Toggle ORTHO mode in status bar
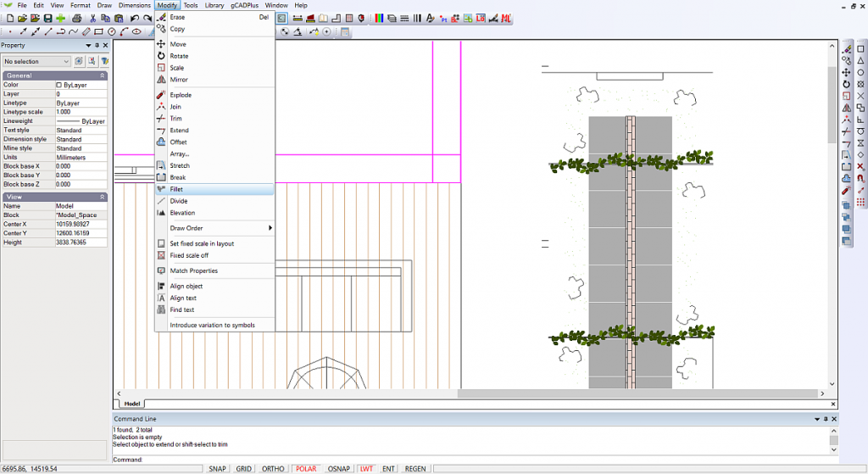Screen dimensions: 868x474 (x=273, y=468)
